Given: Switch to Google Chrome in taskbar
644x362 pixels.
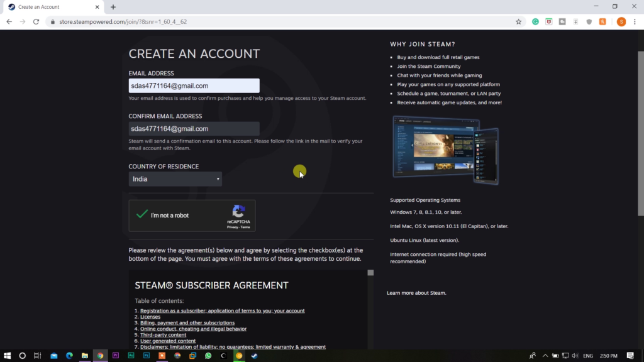Looking at the screenshot, I should [100, 356].
